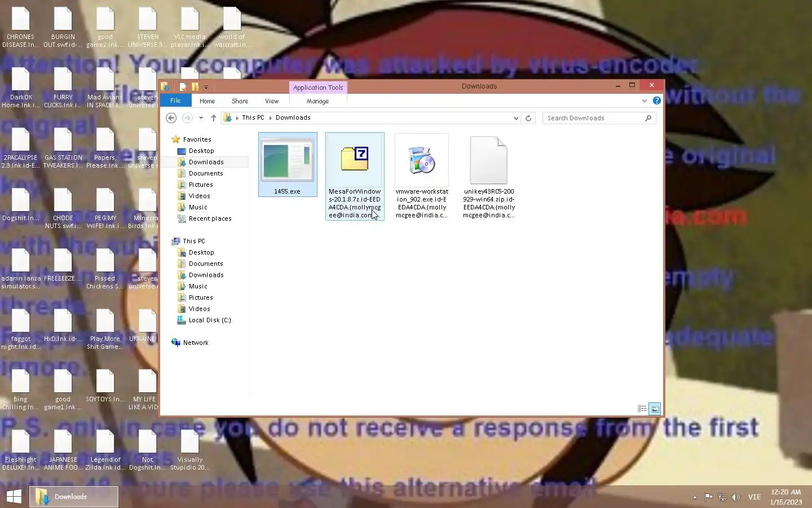This screenshot has width=812, height=508.
Task: Open Desktop under Favorites
Action: coord(201,151)
